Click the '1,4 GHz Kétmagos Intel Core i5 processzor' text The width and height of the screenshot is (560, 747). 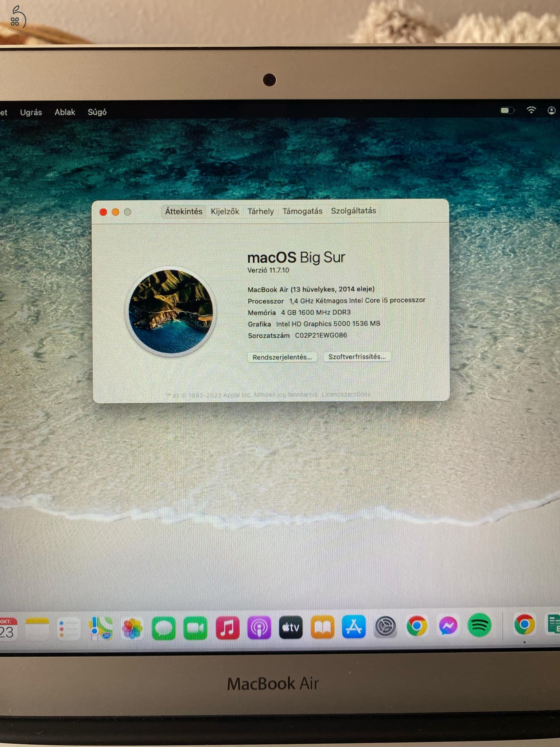pos(357,301)
